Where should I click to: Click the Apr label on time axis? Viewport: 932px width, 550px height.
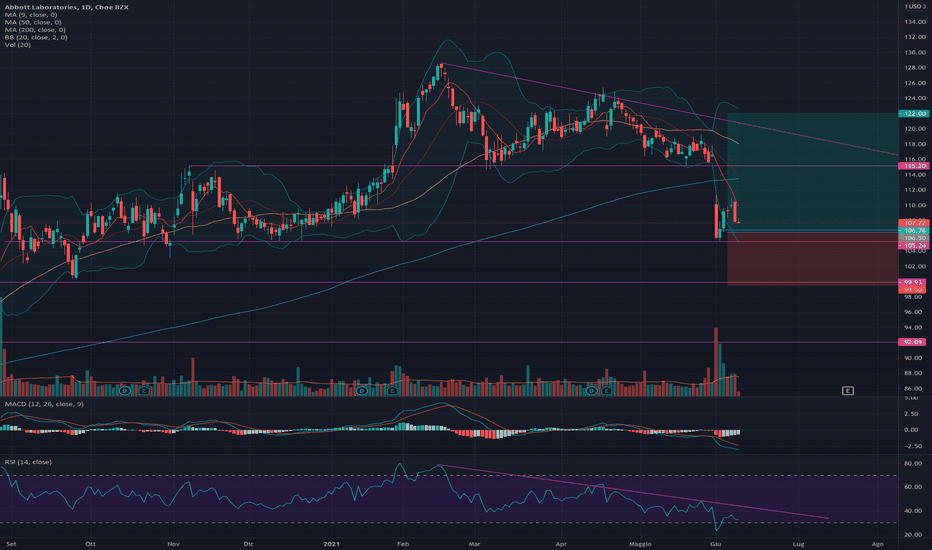[x=561, y=544]
